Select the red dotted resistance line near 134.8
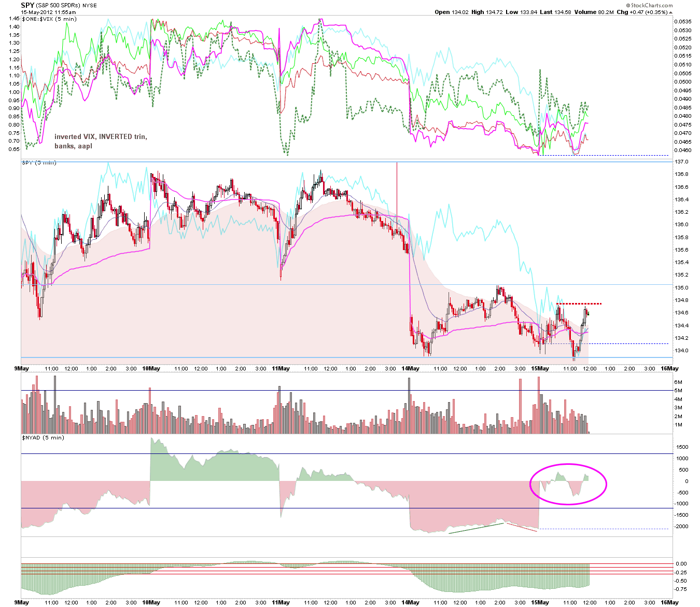The height and width of the screenshot is (607, 700). coord(579,303)
